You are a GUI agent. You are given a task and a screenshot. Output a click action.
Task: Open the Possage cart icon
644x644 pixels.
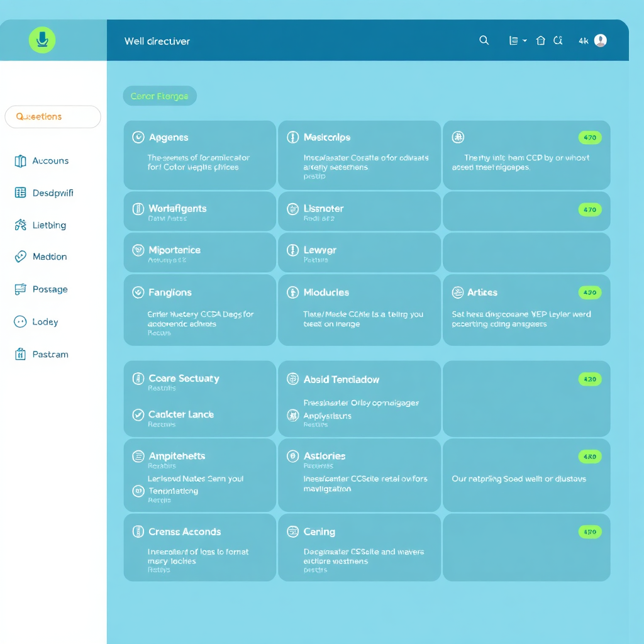click(18, 289)
